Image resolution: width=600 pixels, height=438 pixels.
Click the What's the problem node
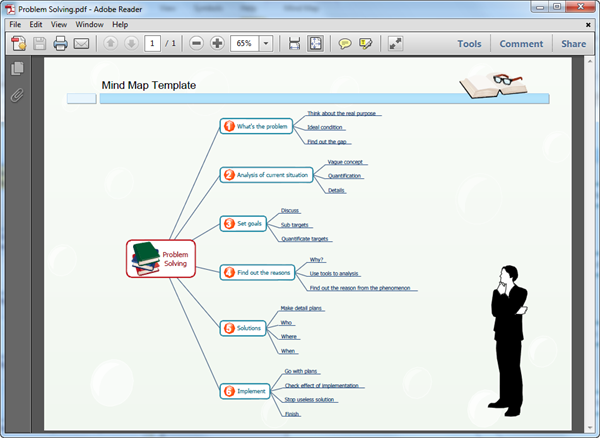(x=256, y=126)
